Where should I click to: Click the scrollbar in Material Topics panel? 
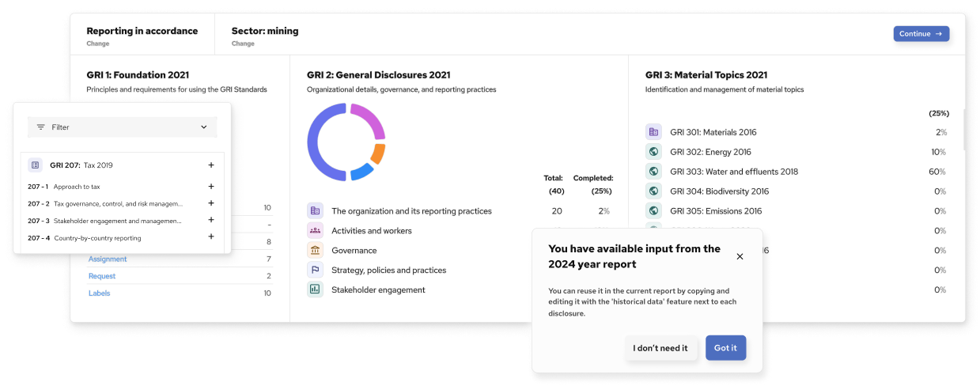(963, 131)
